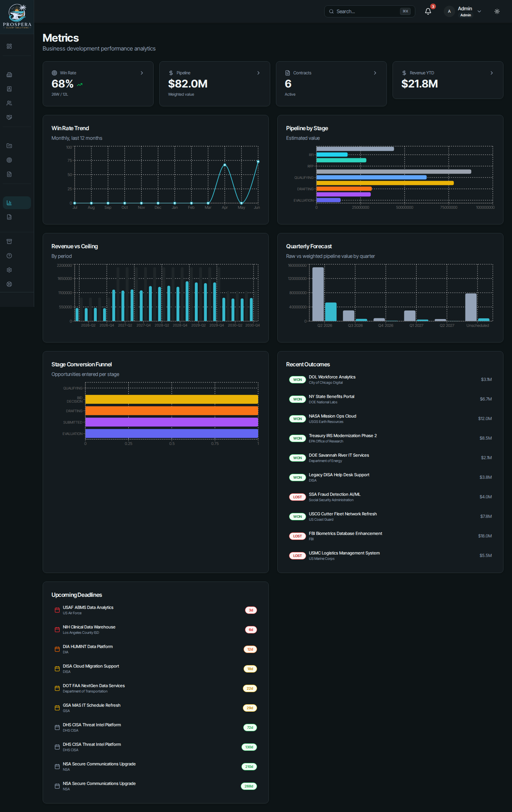Click the 3d deadline badge
This screenshot has height=812, width=512.
(x=251, y=610)
